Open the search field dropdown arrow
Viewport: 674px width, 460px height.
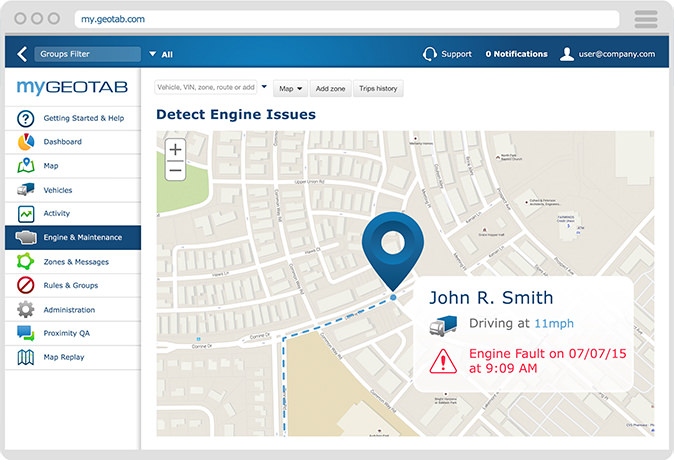pyautogui.click(x=264, y=87)
